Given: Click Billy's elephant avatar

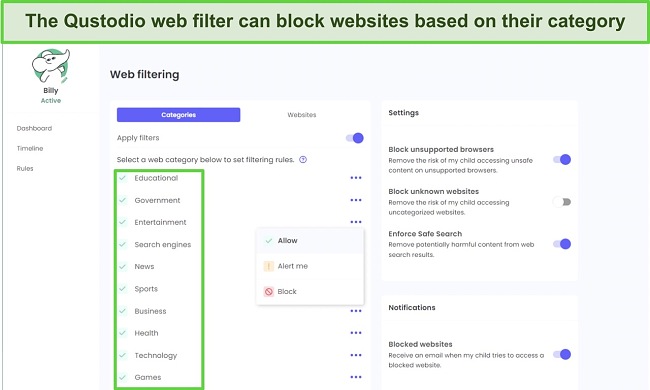Looking at the screenshot, I should click(x=51, y=66).
